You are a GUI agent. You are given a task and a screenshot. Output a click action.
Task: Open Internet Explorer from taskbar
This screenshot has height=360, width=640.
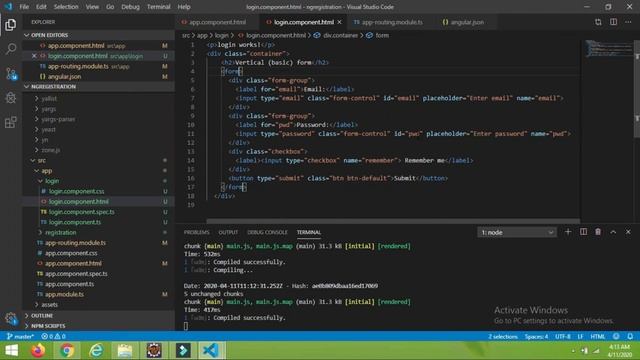pyautogui.click(x=96, y=351)
